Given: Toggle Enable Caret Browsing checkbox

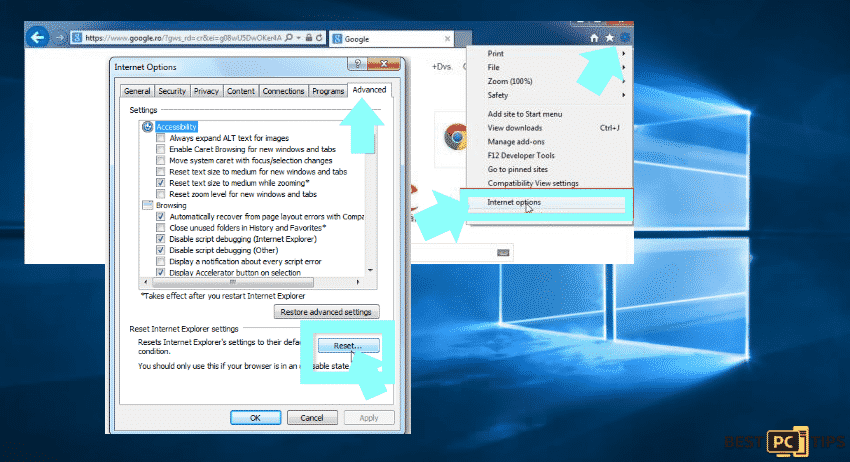Looking at the screenshot, I should pos(160,149).
